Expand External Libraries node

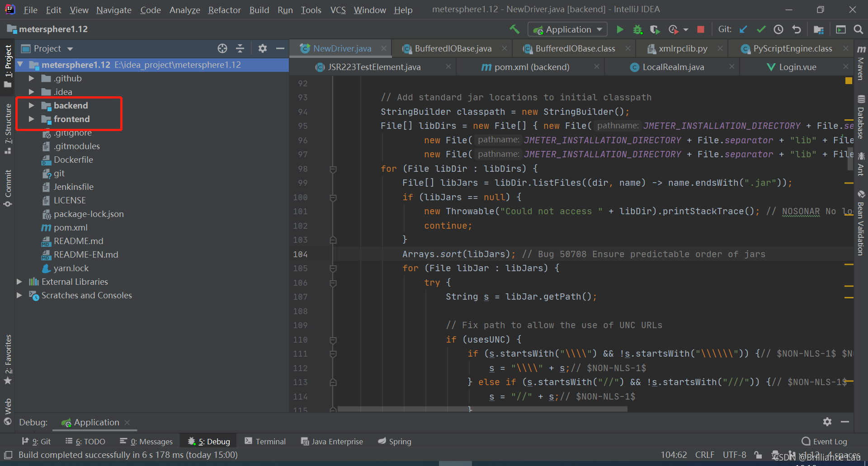19,282
